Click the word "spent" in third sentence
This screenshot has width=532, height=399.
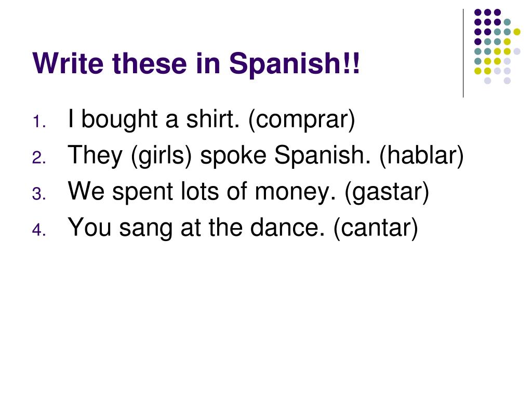coord(142,193)
